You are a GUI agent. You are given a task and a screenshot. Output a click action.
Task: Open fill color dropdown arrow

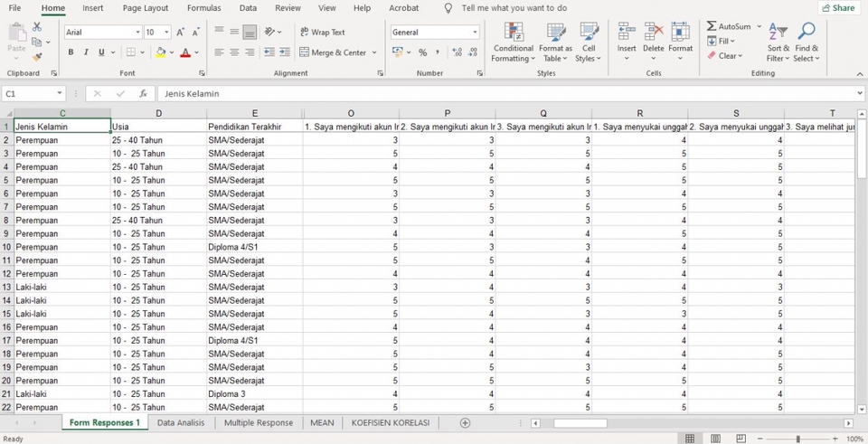[172, 52]
